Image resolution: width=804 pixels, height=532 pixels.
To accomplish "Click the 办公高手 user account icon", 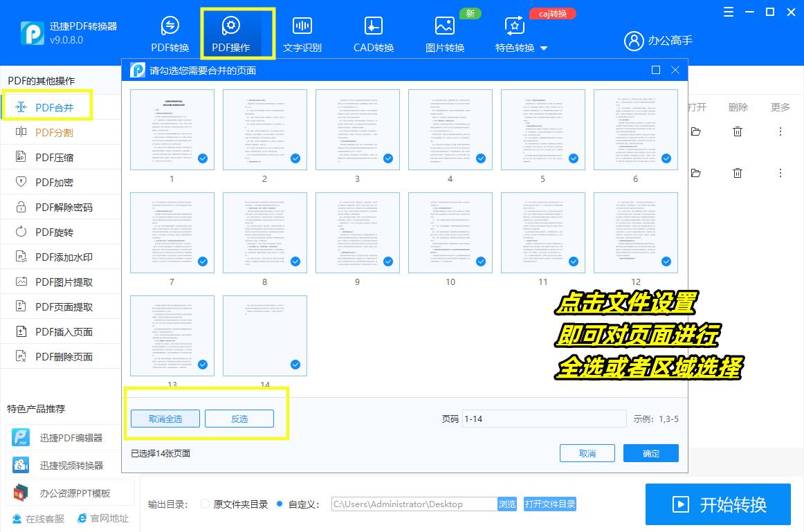I will pos(634,41).
